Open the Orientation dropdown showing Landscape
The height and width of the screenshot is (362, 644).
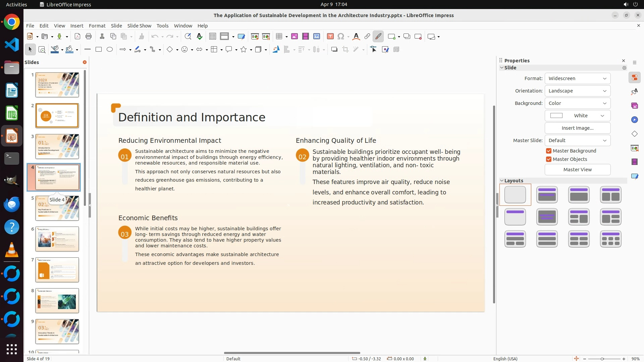[x=577, y=91]
